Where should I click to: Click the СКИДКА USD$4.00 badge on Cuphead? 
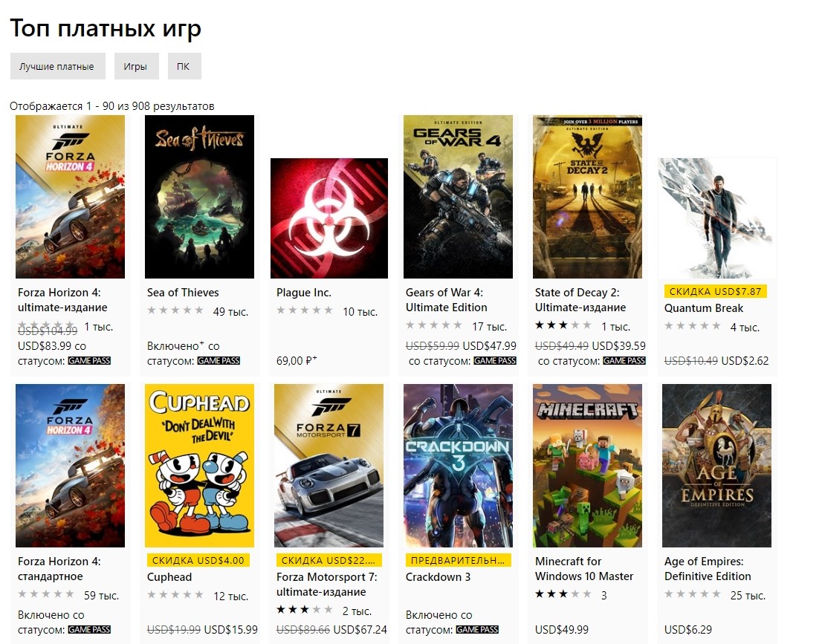pyautogui.click(x=198, y=560)
